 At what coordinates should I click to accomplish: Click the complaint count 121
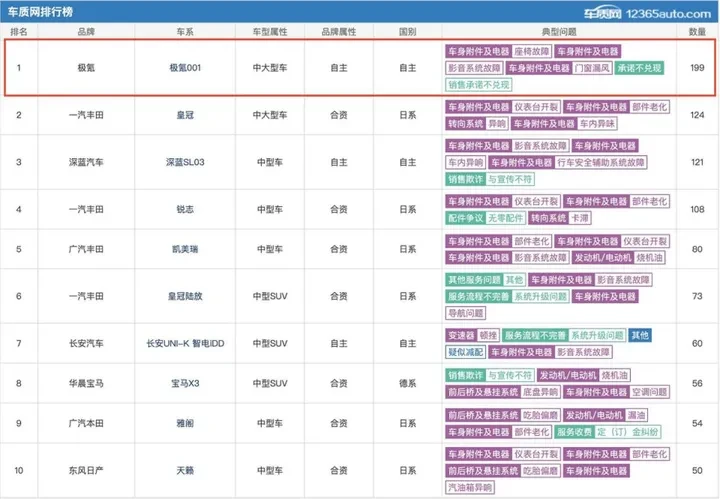click(697, 162)
